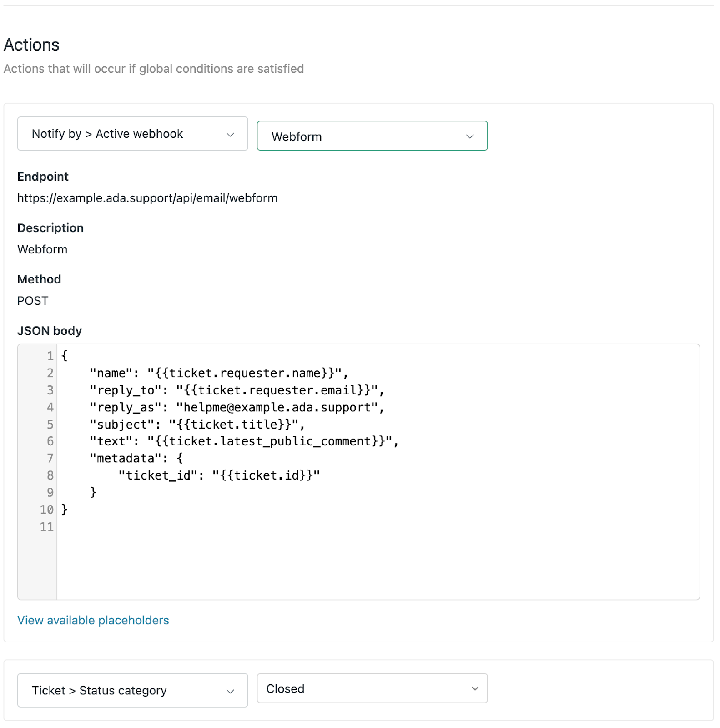
Task: Click line number 7 in editor gutter
Action: click(50, 458)
